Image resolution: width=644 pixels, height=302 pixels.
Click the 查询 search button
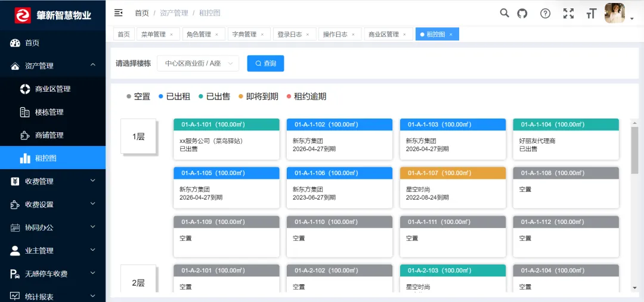[x=265, y=63]
